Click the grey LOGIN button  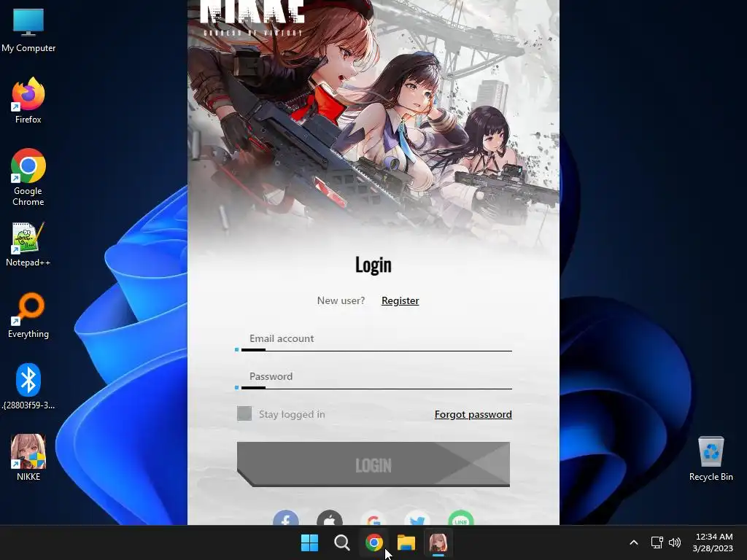pyautogui.click(x=373, y=464)
